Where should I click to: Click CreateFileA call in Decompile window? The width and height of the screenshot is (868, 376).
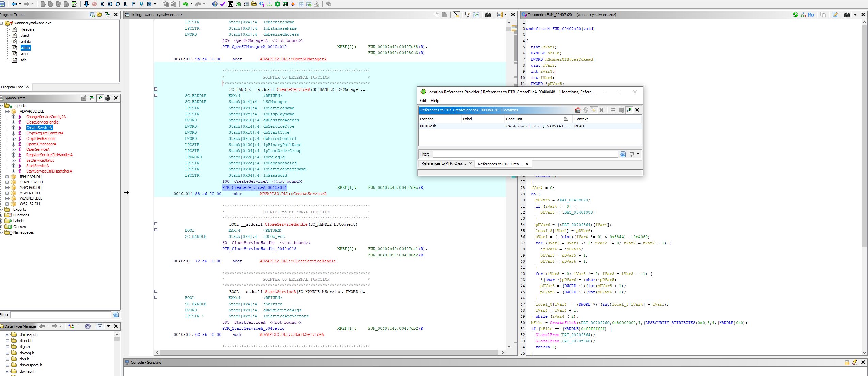pos(563,323)
